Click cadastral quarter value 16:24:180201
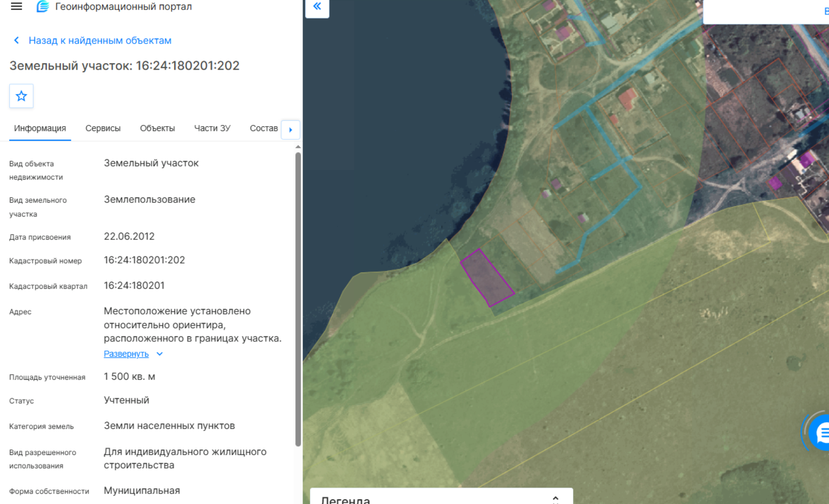Image resolution: width=829 pixels, height=504 pixels. click(134, 286)
